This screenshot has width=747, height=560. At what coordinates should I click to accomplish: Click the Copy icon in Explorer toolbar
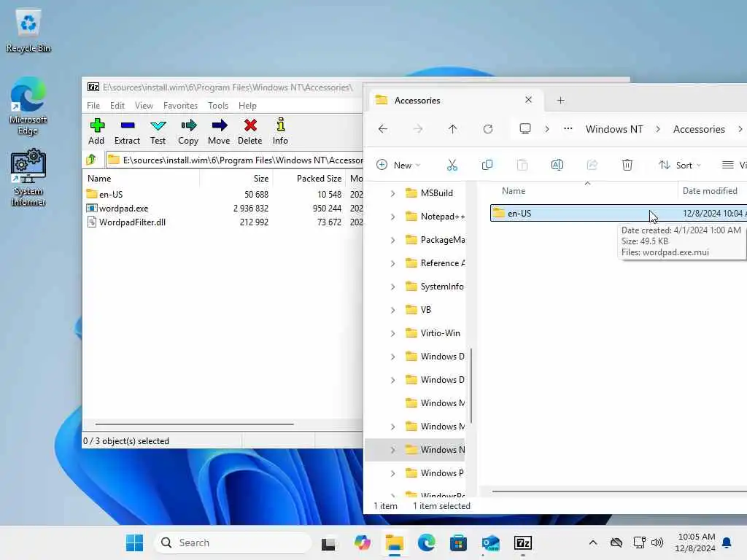[x=487, y=166]
